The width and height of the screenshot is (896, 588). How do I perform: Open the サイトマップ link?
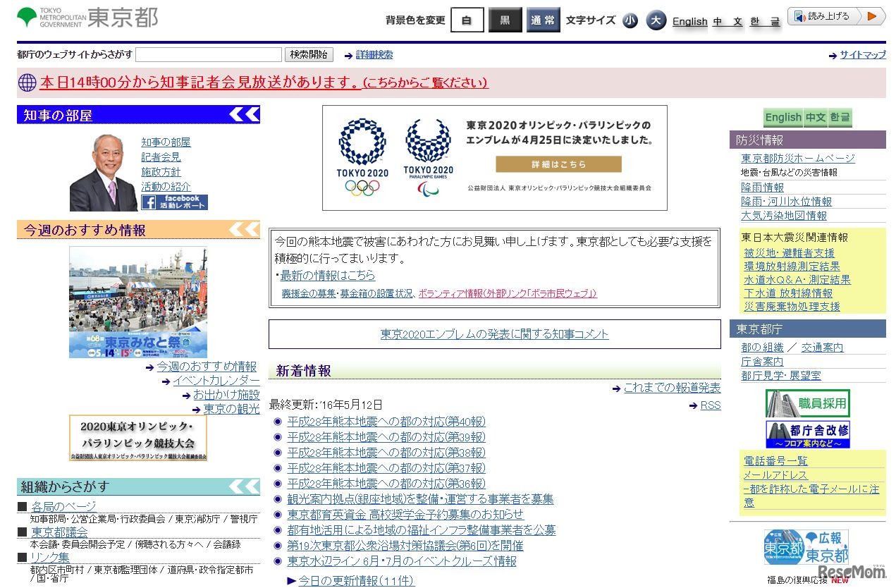863,55
